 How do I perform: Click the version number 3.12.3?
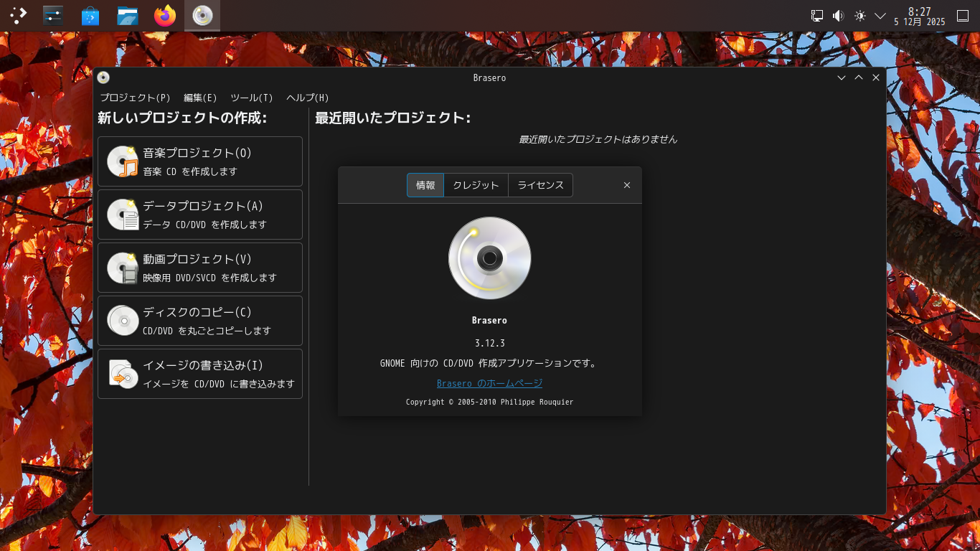tap(490, 343)
